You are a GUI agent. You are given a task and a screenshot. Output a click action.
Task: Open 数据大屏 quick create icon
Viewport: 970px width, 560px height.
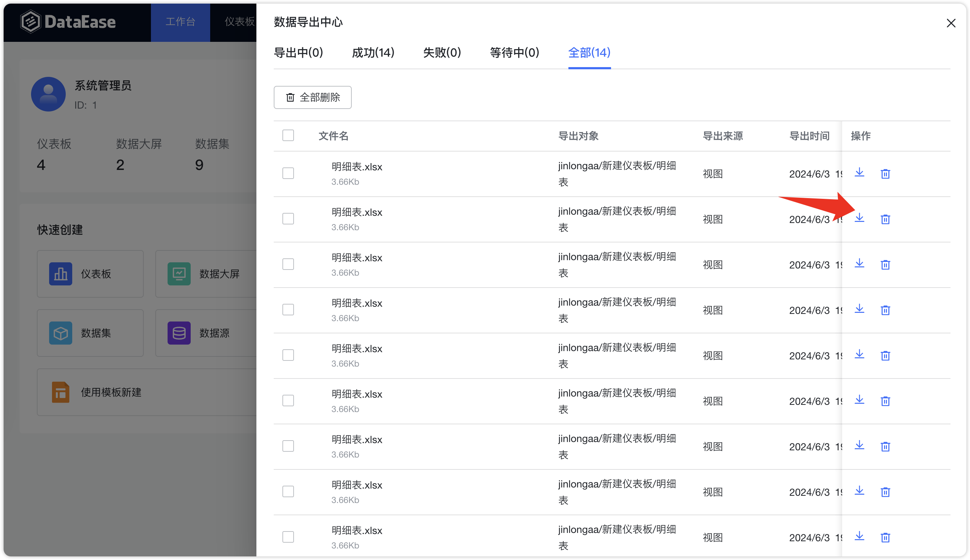179,274
